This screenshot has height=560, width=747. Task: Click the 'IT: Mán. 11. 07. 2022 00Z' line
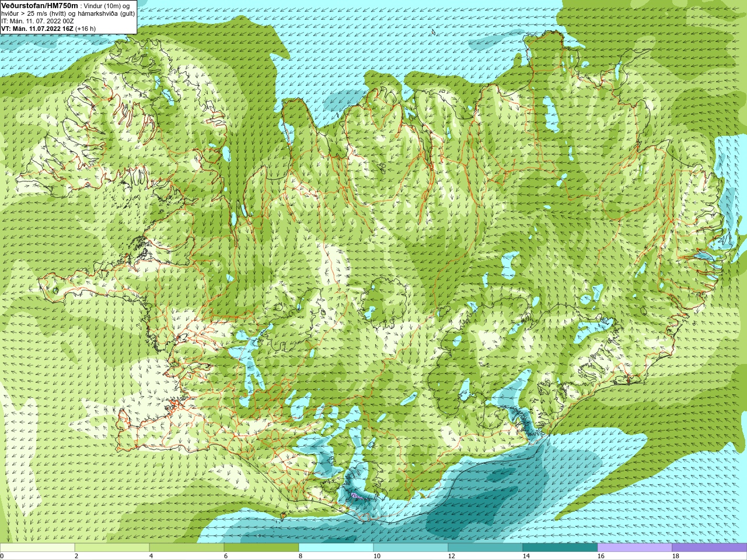(37, 20)
